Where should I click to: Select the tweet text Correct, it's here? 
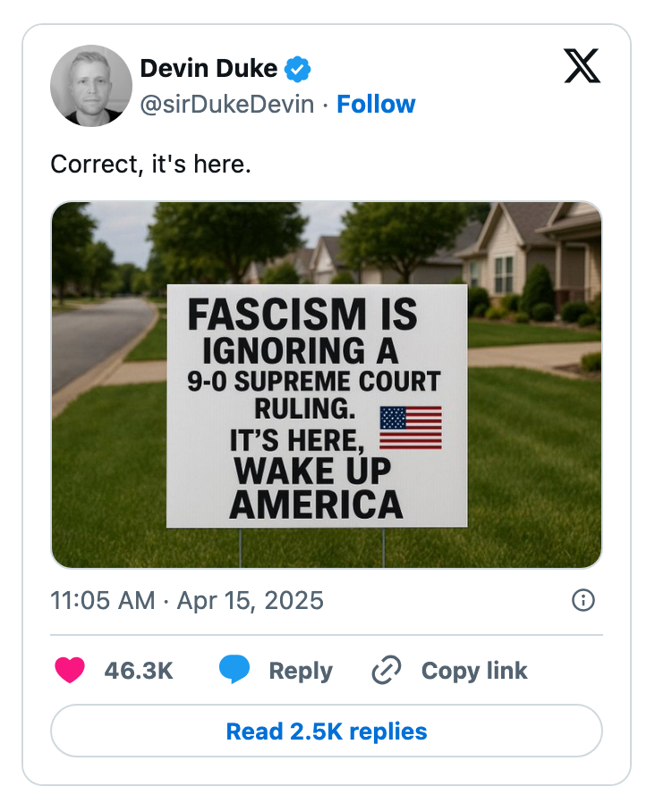pyautogui.click(x=152, y=165)
